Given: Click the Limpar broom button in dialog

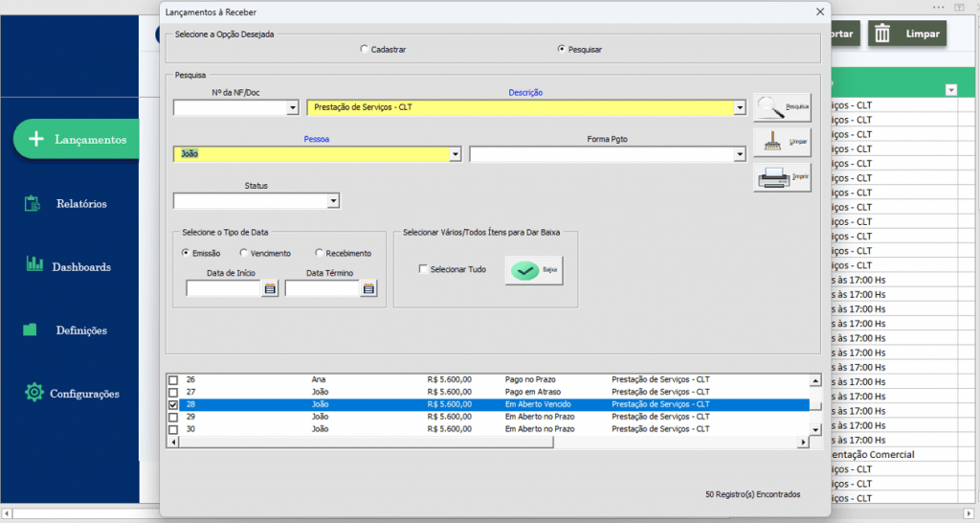Looking at the screenshot, I should (782, 142).
